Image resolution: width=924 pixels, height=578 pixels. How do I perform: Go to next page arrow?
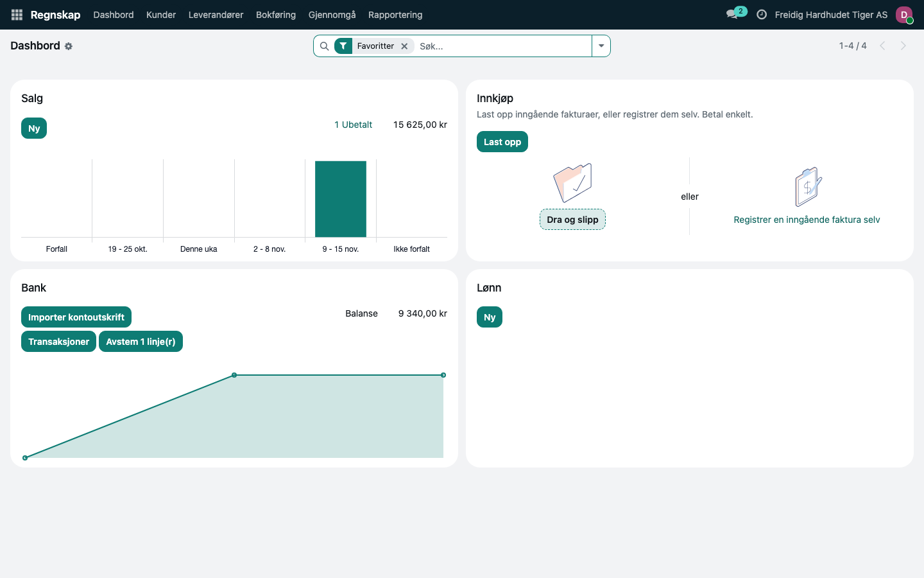pos(903,46)
